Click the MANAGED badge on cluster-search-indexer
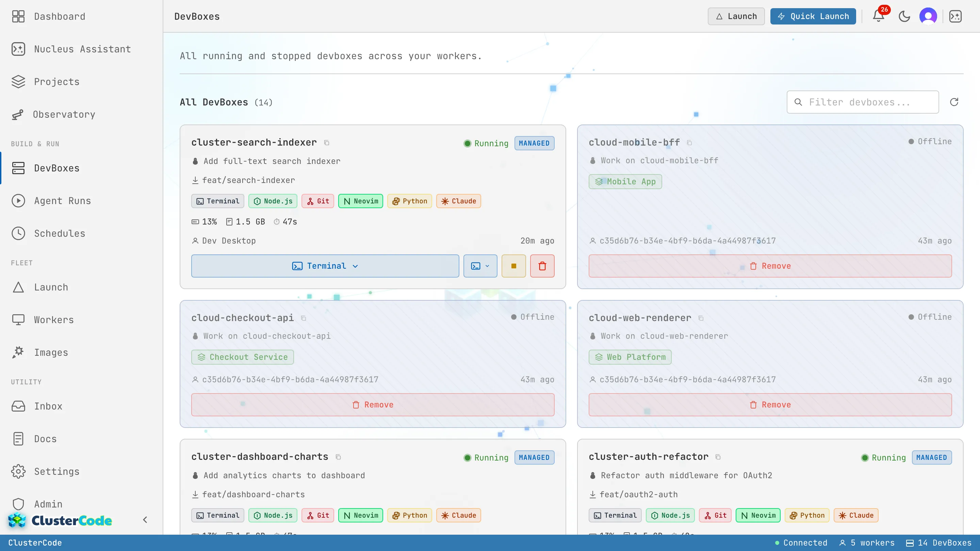Screen dimensions: 980x551 pyautogui.click(x=534, y=143)
